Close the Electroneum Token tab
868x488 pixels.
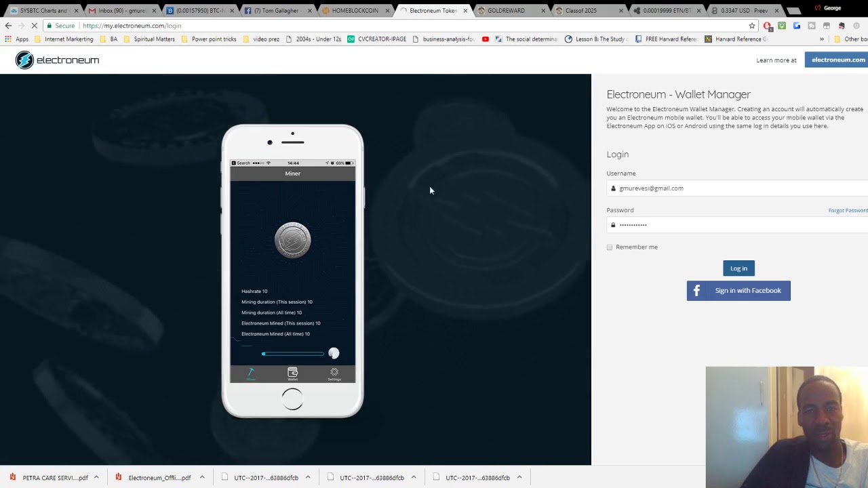465,11
